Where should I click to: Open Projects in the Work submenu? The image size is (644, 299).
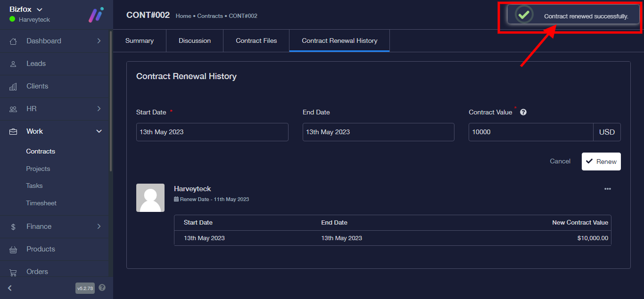click(x=38, y=169)
